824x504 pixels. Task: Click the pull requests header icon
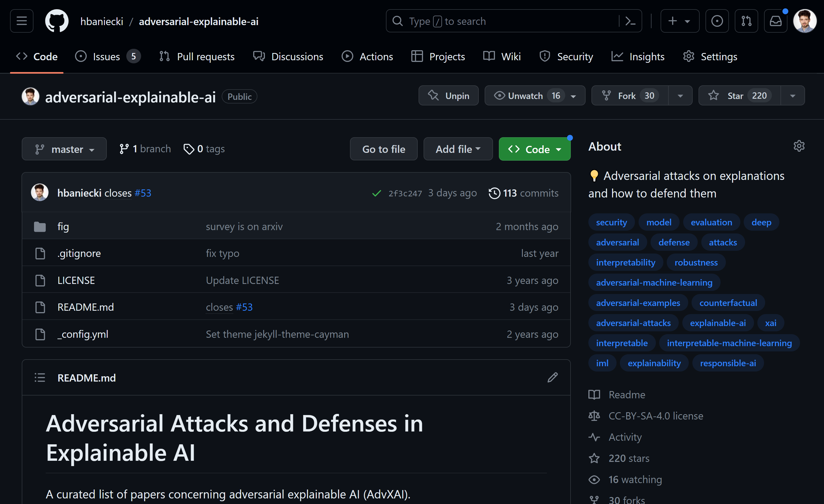pyautogui.click(x=746, y=21)
